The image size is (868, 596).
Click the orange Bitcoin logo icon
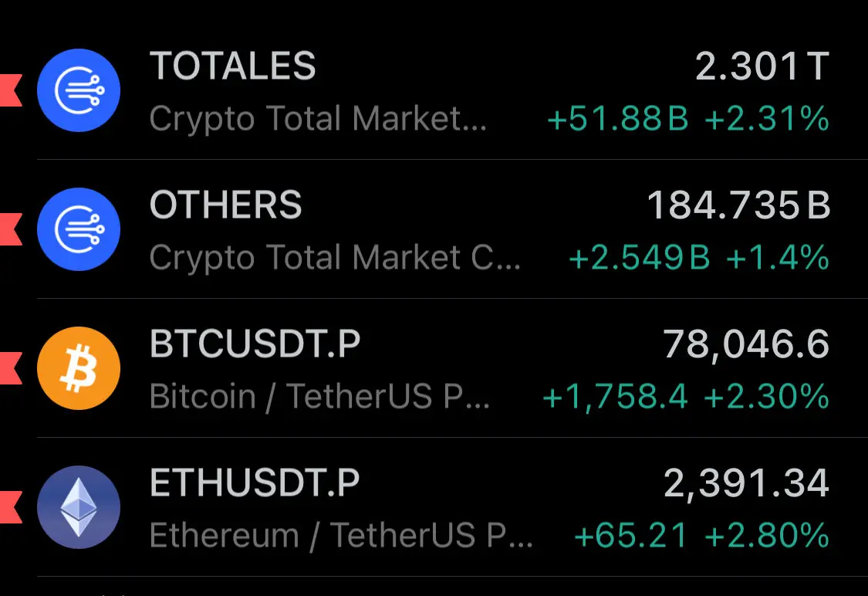79,368
